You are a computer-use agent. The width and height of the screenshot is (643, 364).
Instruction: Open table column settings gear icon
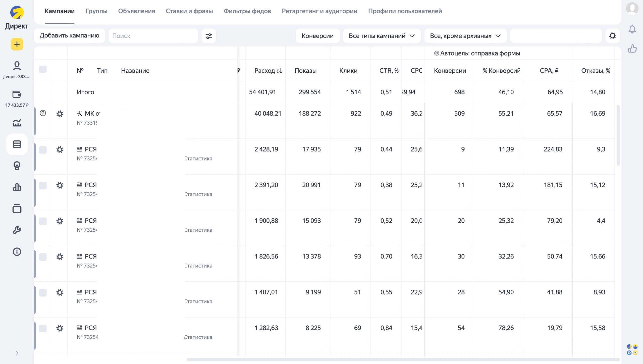tap(612, 36)
